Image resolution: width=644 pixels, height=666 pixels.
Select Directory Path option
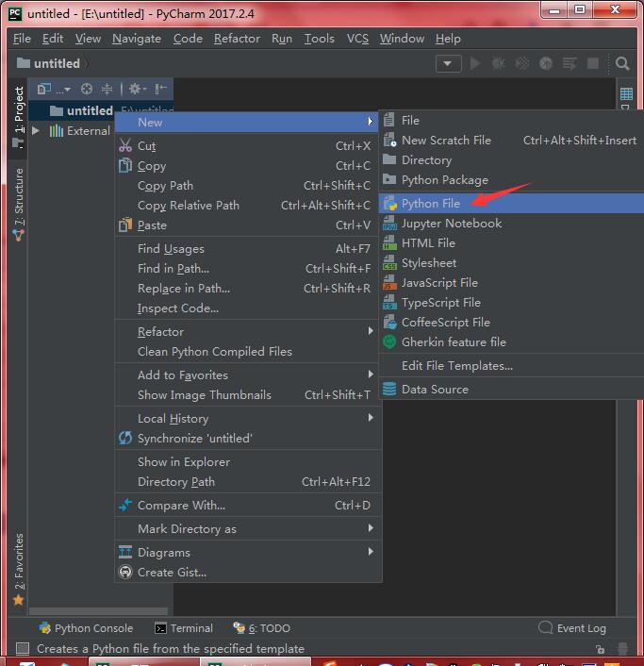[x=247, y=482]
